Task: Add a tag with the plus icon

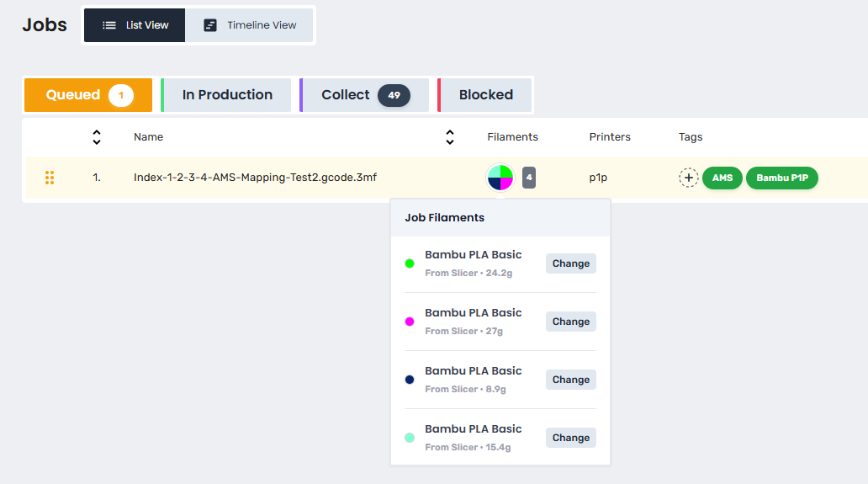Action: coord(688,178)
